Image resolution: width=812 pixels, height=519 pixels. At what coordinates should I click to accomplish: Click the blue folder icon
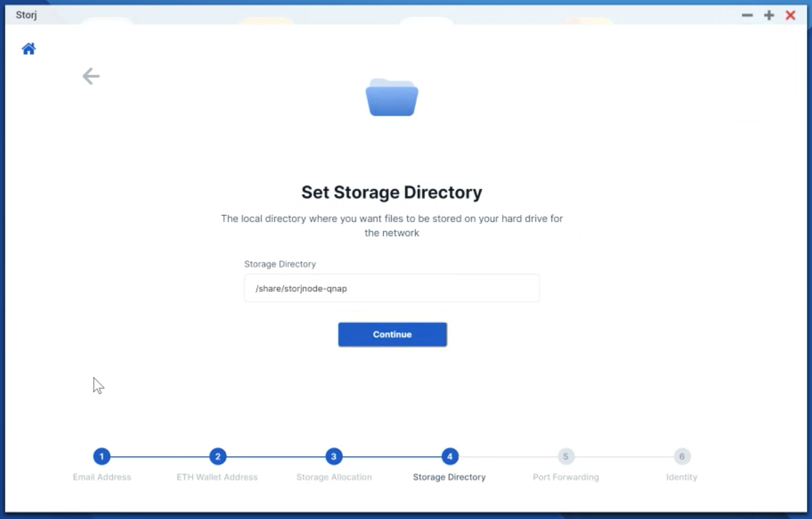click(x=392, y=97)
